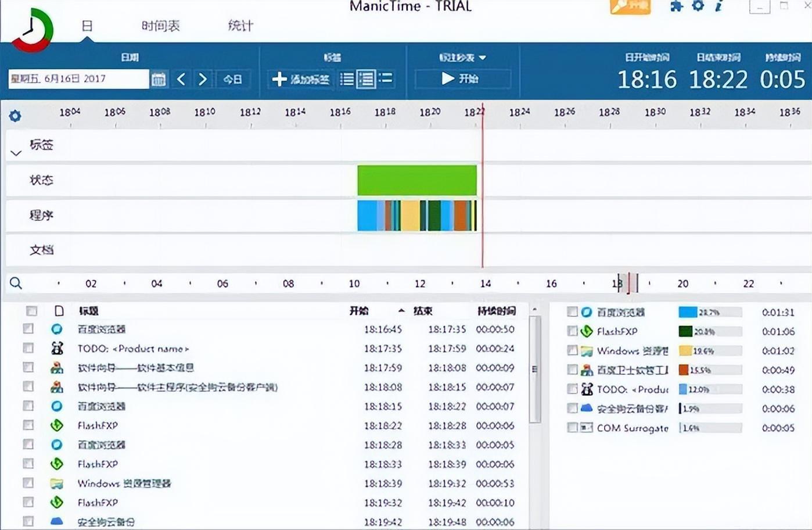The height and width of the screenshot is (530, 812).
Task: Click the dark green FlashFXP usage bar
Action: click(685, 331)
